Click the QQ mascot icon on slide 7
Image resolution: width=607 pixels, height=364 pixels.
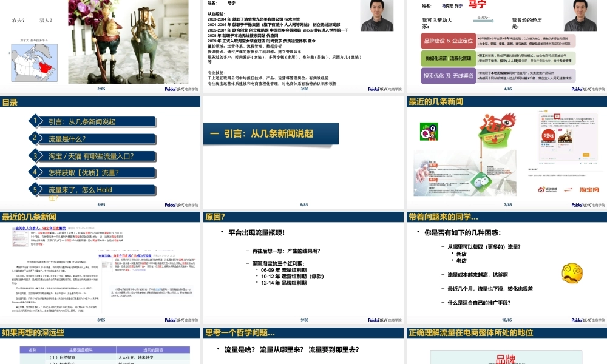point(429,132)
